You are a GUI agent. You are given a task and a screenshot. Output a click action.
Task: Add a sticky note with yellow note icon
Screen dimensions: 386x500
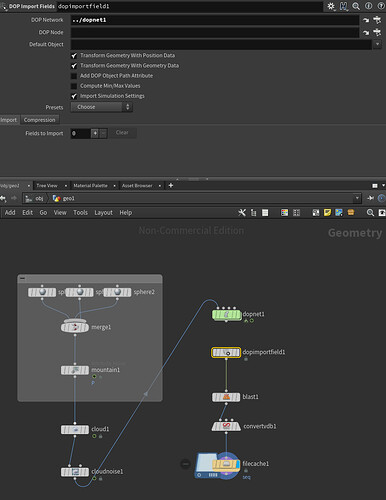pos(327,213)
